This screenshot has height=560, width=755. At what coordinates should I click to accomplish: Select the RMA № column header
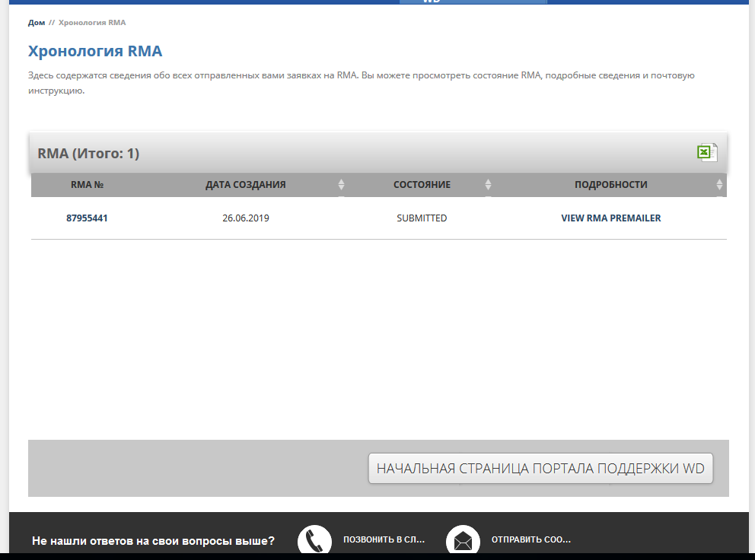point(88,184)
